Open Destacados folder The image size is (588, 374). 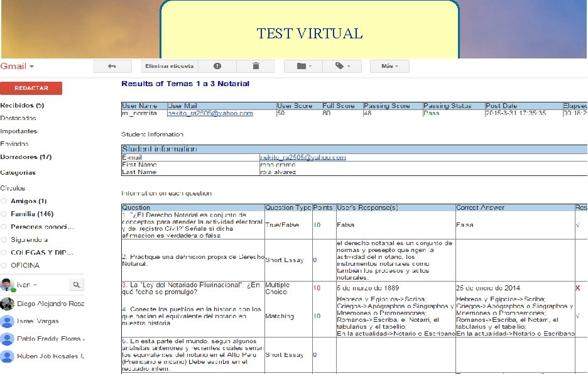click(18, 118)
